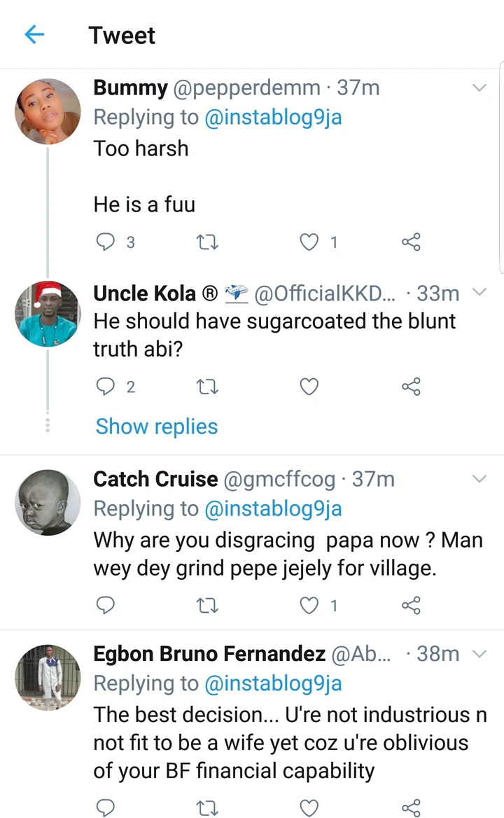This screenshot has height=818, width=504.
Task: Share Bummy's tweet
Action: click(x=411, y=242)
